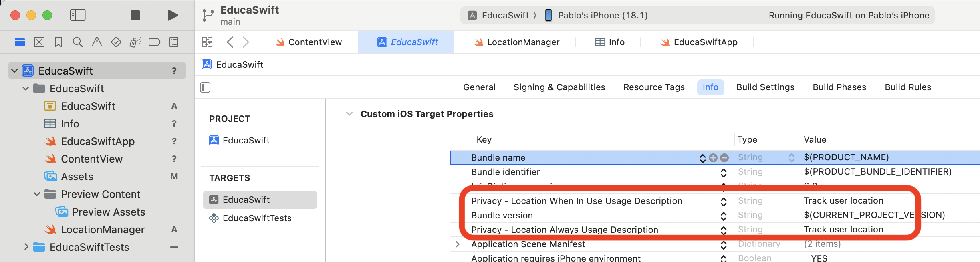This screenshot has width=980, height=262.
Task: Switch to the Build Settings tab
Action: pyautogui.click(x=765, y=87)
